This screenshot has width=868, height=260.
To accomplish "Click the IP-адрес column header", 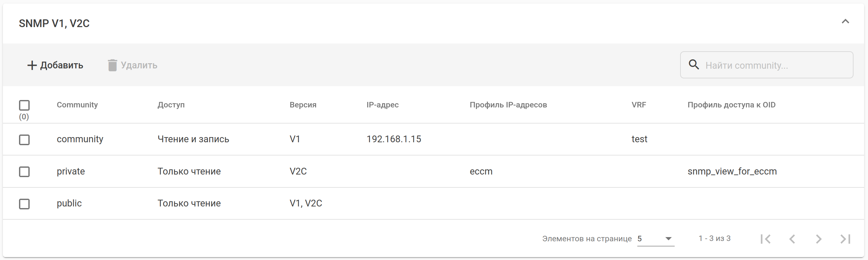I will [x=382, y=105].
